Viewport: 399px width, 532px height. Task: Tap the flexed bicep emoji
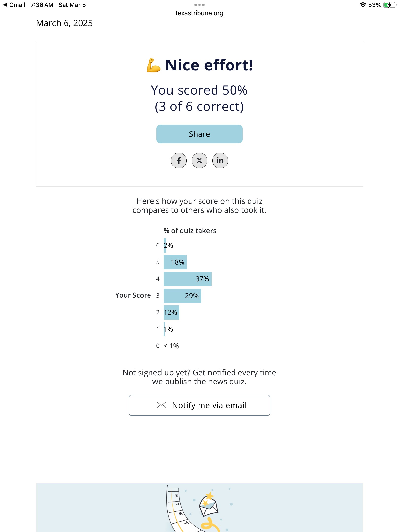coord(153,65)
